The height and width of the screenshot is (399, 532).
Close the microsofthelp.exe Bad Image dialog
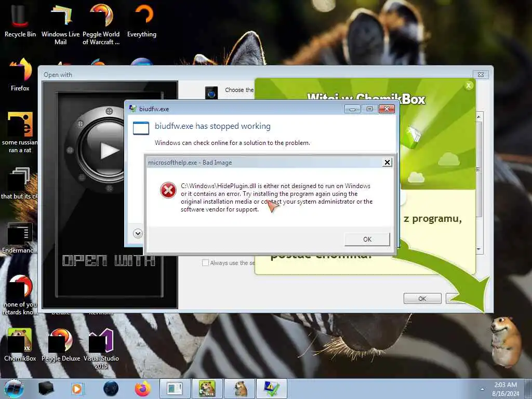point(387,163)
